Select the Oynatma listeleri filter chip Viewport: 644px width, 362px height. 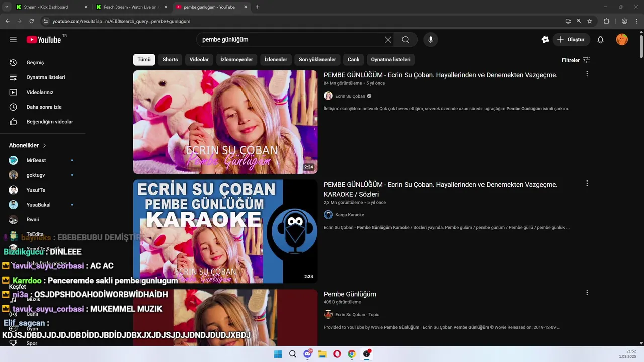click(x=390, y=60)
